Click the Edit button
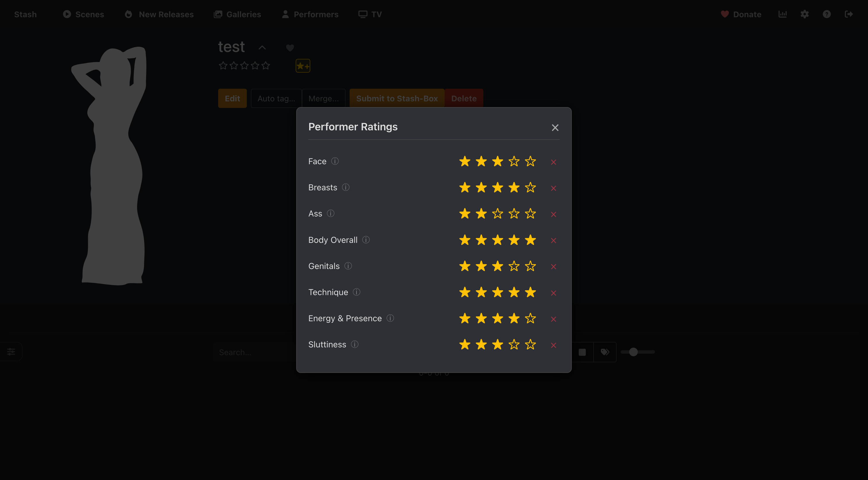The height and width of the screenshot is (480, 868). coord(232,98)
